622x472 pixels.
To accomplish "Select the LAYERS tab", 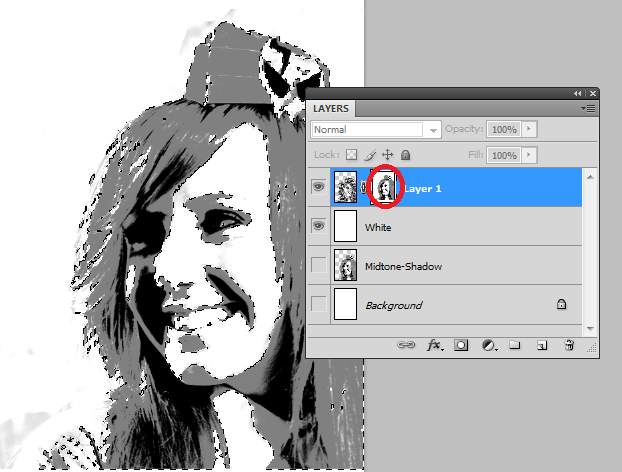I will (331, 108).
